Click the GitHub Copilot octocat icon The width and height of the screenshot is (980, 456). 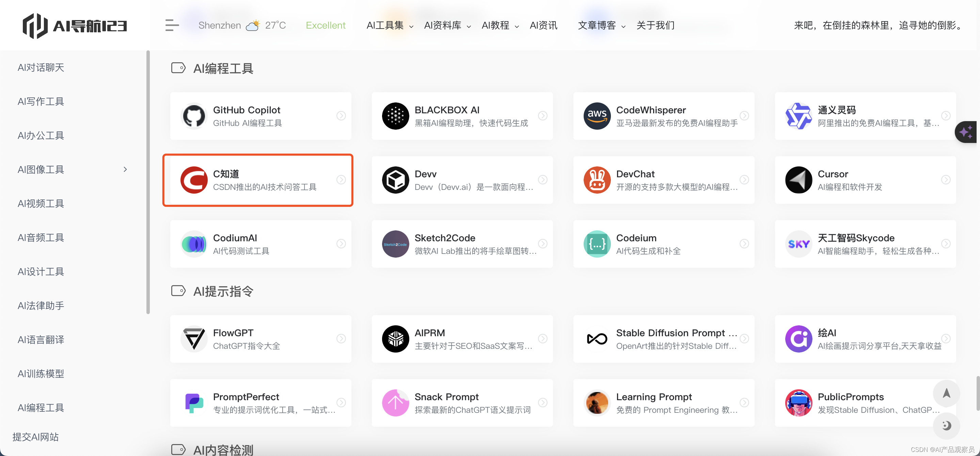pyautogui.click(x=194, y=116)
